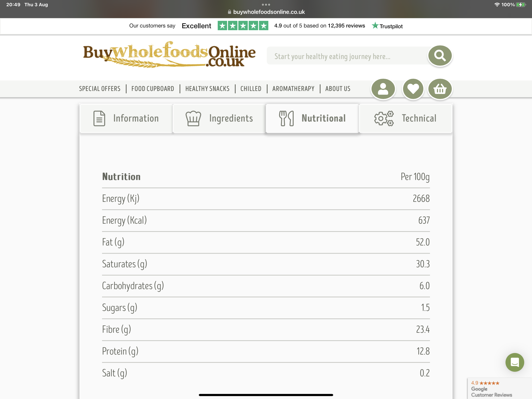Open the About Us menu

click(338, 89)
